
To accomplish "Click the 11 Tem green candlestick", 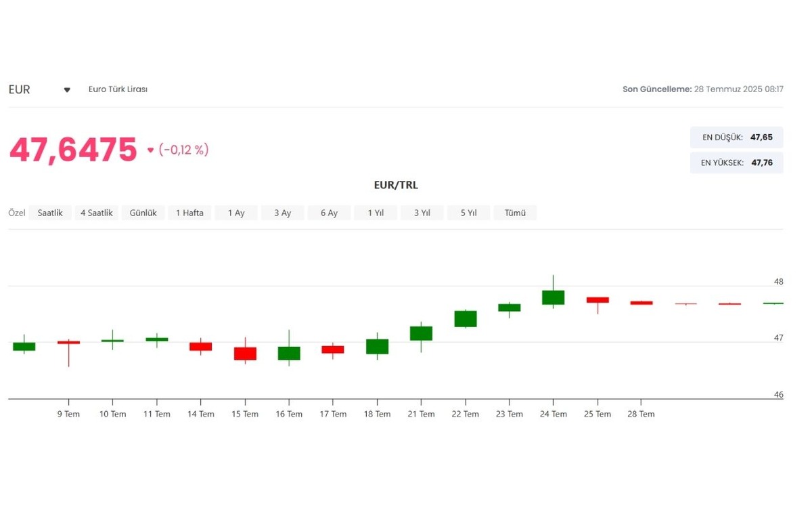I will pyautogui.click(x=157, y=339).
